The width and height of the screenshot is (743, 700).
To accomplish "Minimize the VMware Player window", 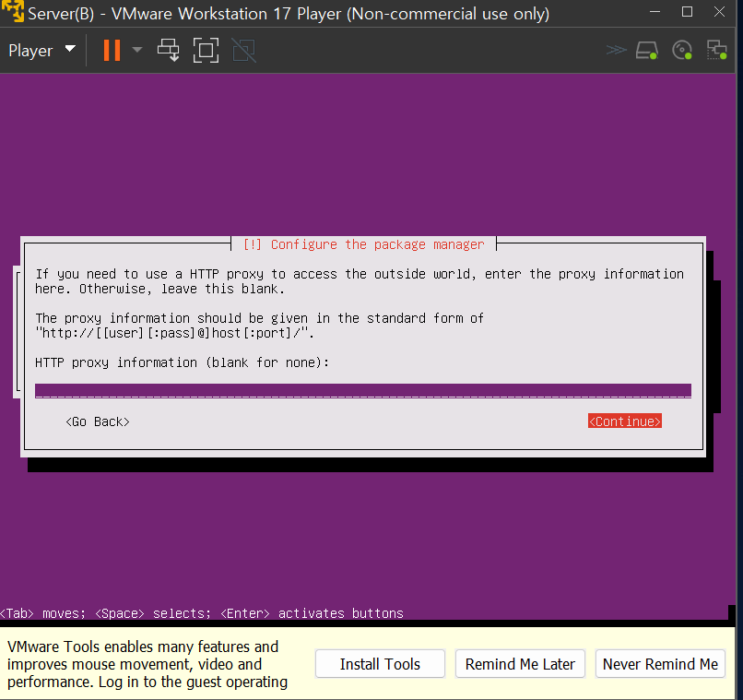I will point(655,12).
